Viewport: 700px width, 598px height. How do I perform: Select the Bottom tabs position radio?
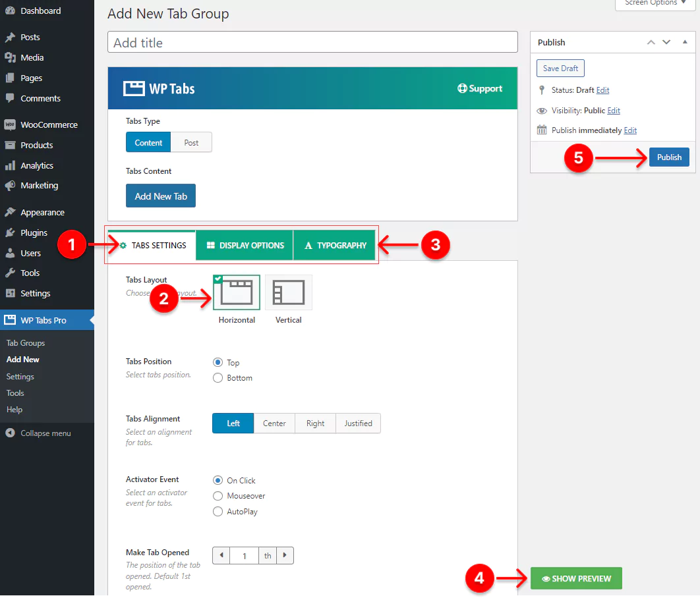pos(218,378)
